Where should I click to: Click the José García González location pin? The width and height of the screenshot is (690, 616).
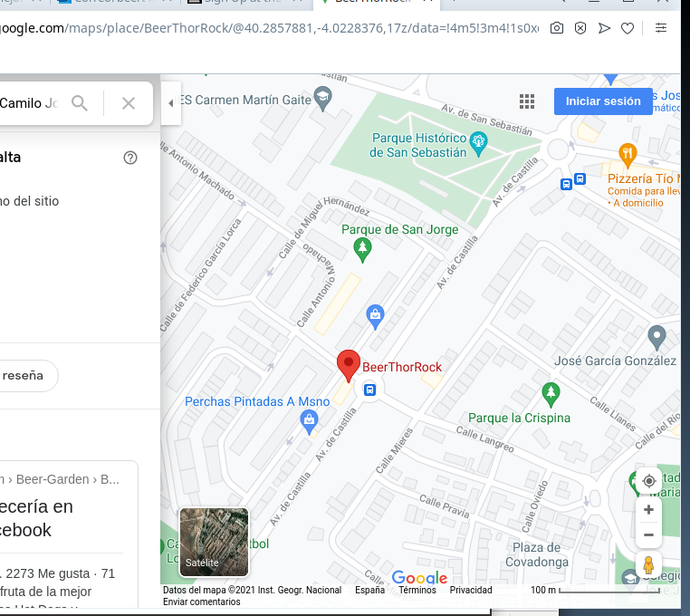click(656, 337)
